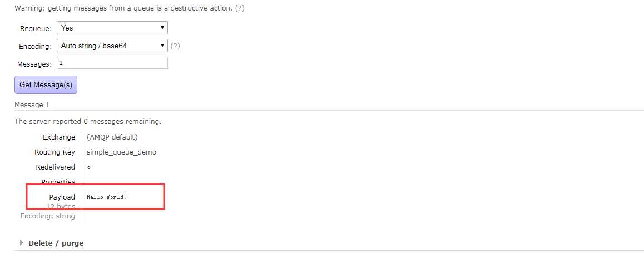Click the Requeue field label
644x254 pixels.
pos(36,28)
